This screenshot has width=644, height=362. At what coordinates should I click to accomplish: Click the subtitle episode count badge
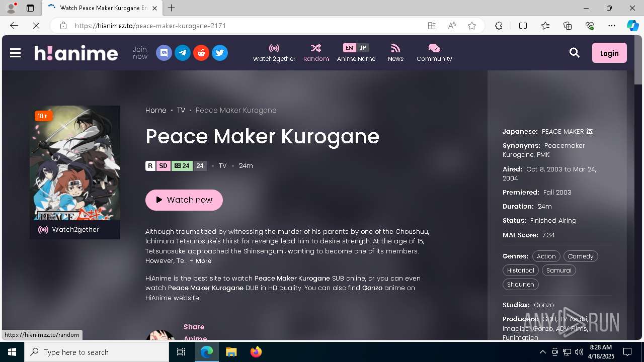click(182, 166)
